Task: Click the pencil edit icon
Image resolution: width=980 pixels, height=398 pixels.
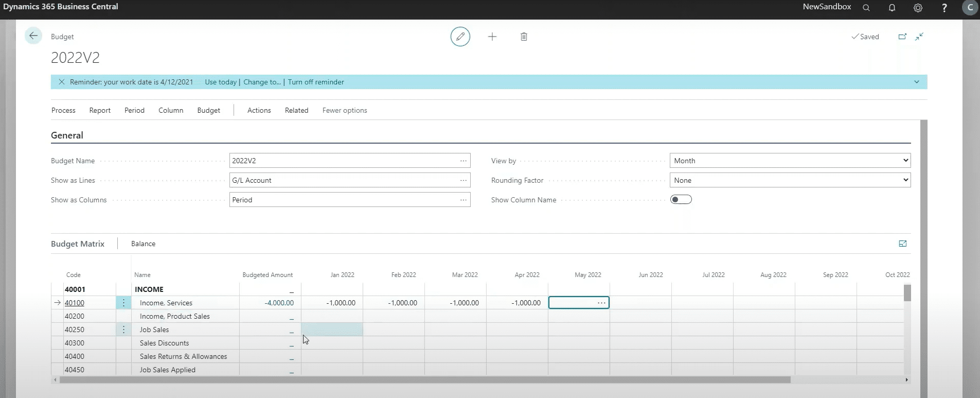Action: pyautogui.click(x=460, y=37)
